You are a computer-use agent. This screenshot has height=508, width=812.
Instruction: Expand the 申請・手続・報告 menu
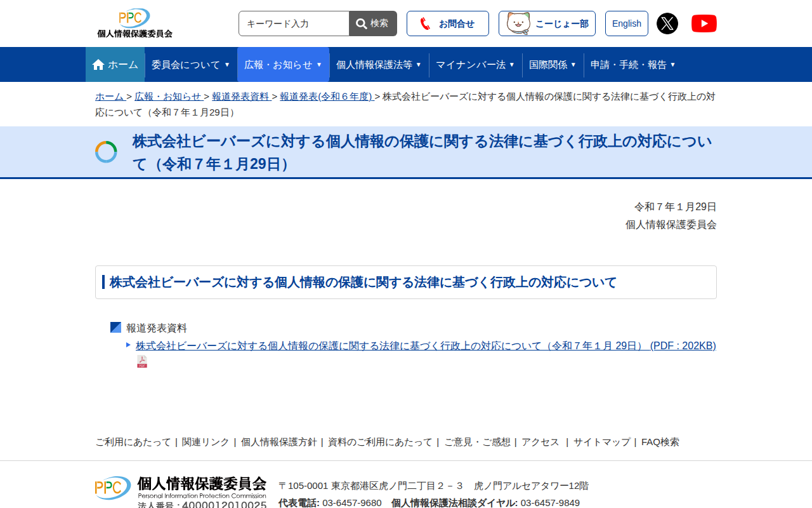(634, 65)
